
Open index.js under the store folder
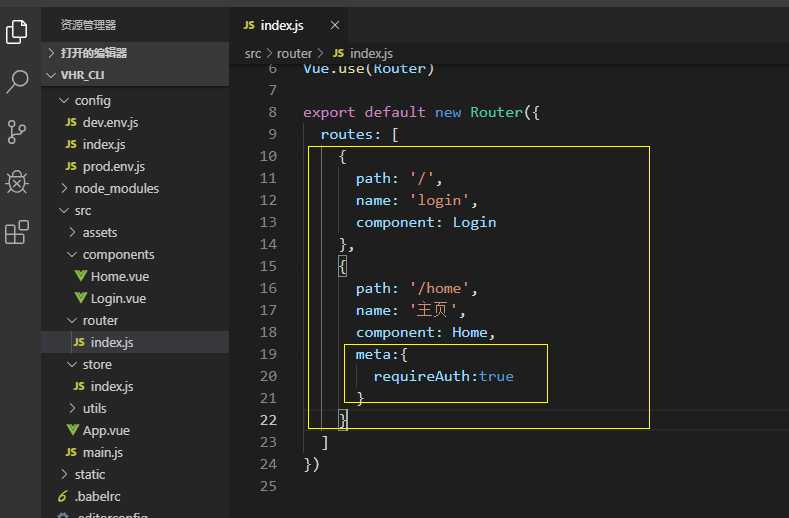(135, 387)
